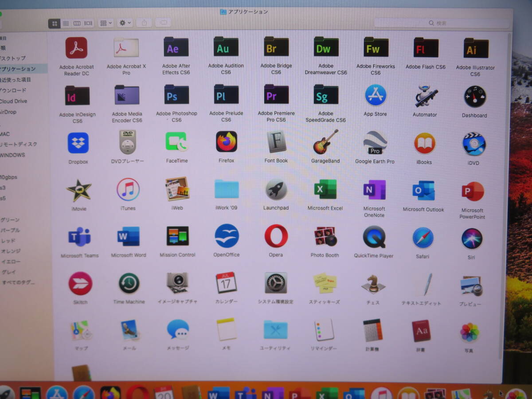Click the Edit Tags toolbar button

(x=163, y=22)
